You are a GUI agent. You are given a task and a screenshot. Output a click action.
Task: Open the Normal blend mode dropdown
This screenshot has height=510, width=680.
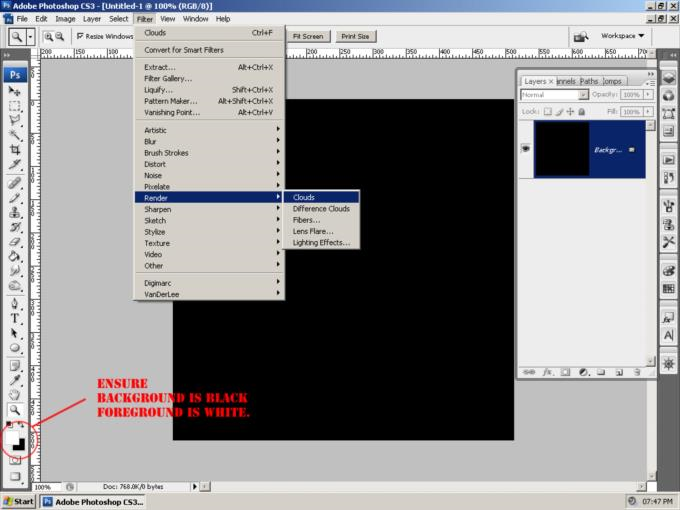pos(554,95)
